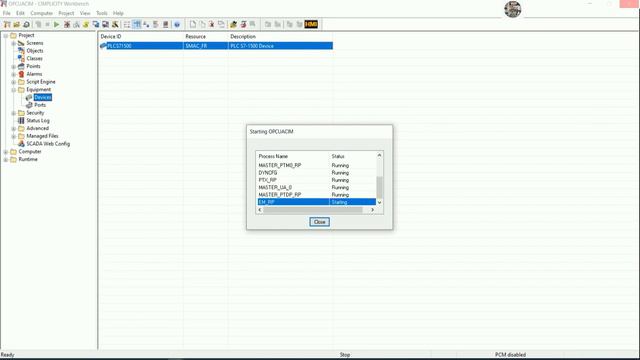Click the Ports icon under Equipment
640x360 pixels.
click(x=29, y=105)
